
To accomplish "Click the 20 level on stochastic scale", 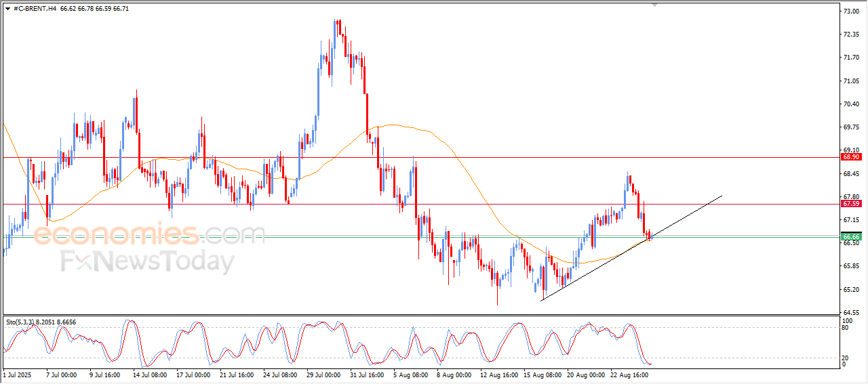I will click(846, 358).
